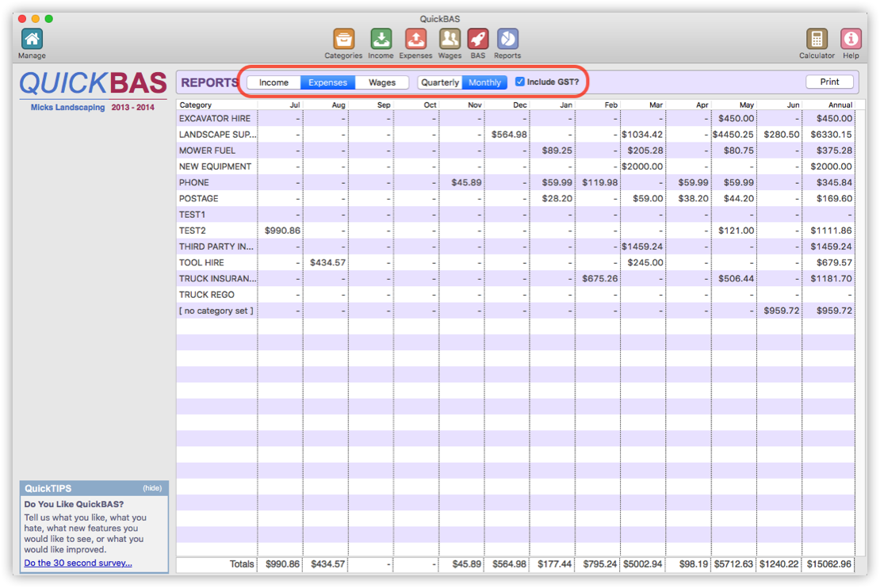Viewport: 880px width, 588px height.
Task: Click the Wages icon
Action: [450, 37]
